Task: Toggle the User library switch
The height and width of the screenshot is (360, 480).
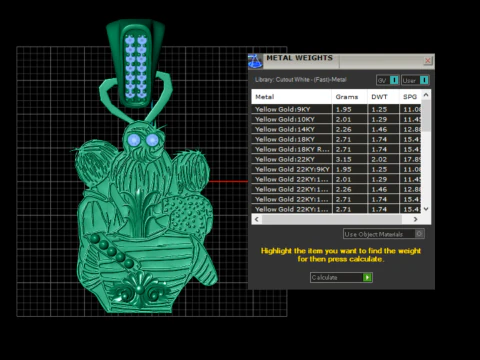Action: (415, 80)
